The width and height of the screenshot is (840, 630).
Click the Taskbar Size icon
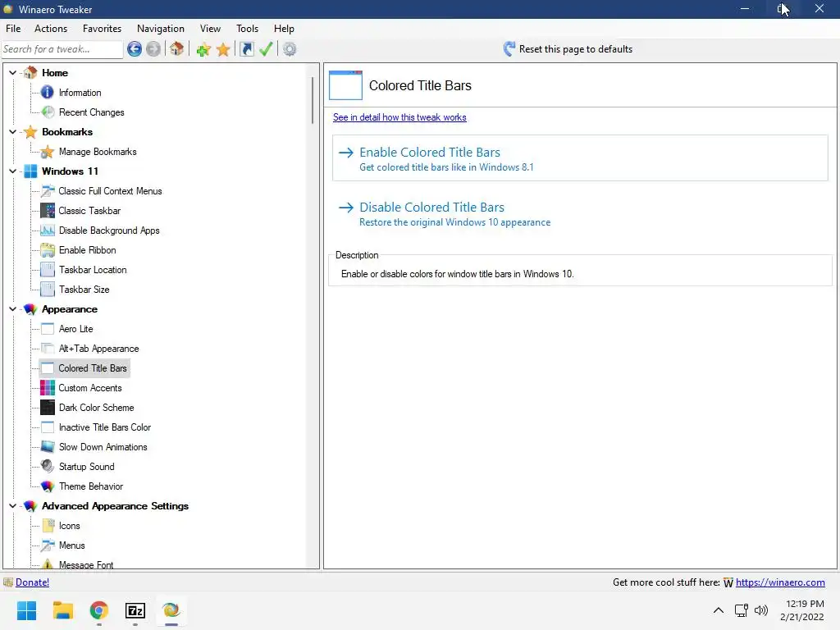[x=48, y=290]
